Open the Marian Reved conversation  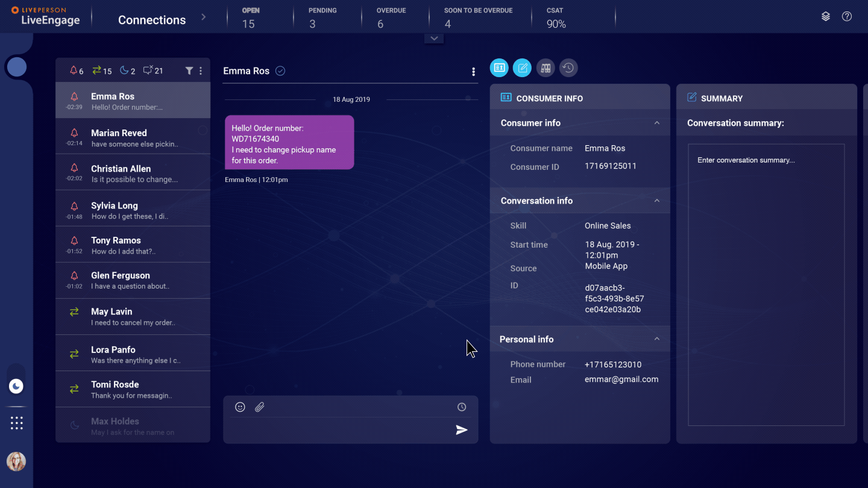click(133, 137)
